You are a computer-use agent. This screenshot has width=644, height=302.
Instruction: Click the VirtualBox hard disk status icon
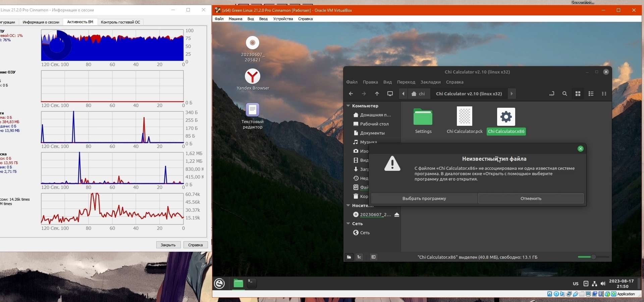click(x=550, y=294)
